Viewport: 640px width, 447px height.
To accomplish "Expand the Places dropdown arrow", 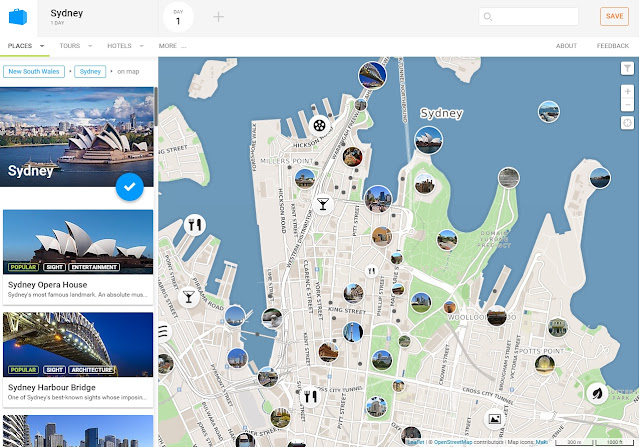I will (x=42, y=46).
